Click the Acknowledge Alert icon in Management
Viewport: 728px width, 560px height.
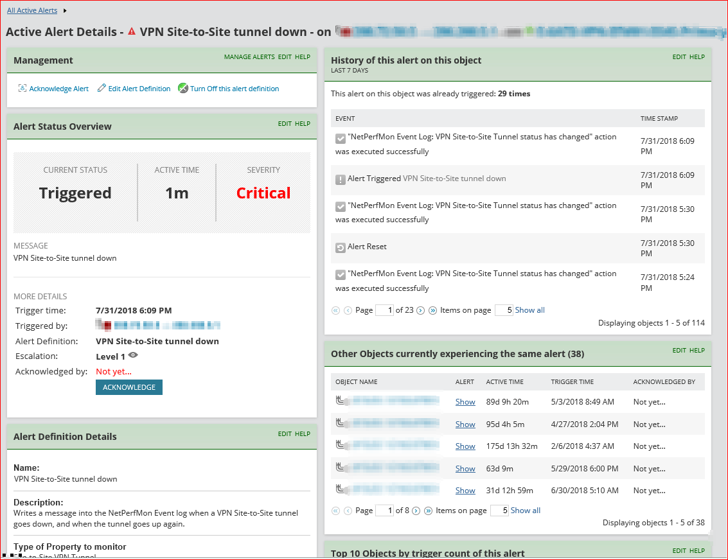click(x=22, y=88)
